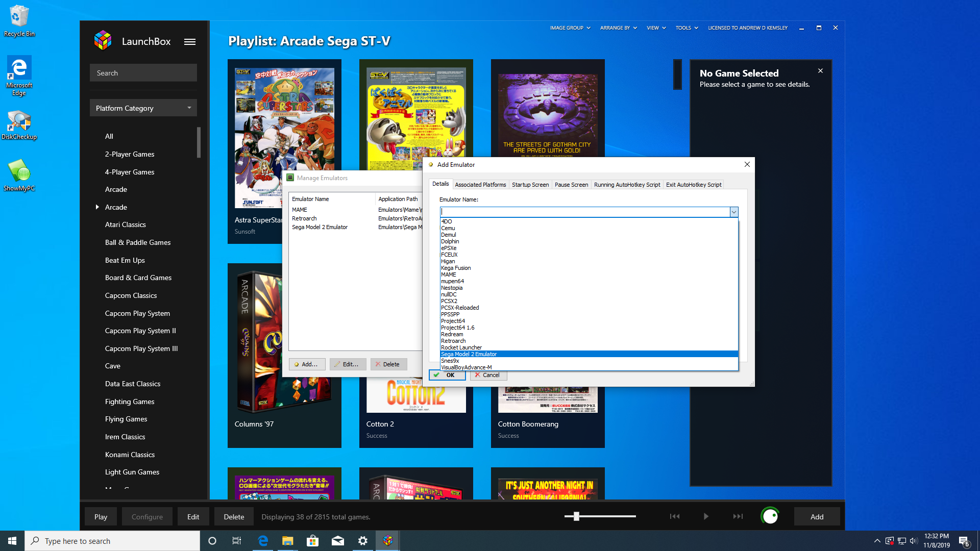The image size is (980, 551).
Task: Select MAME row in Manage Emulators list
Action: [355, 210]
